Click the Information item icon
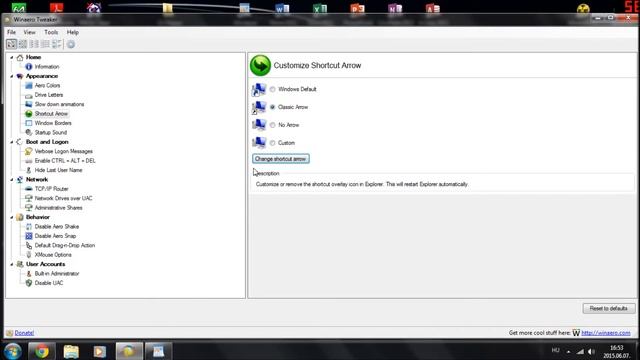This screenshot has height=360, width=640. pyautogui.click(x=29, y=67)
